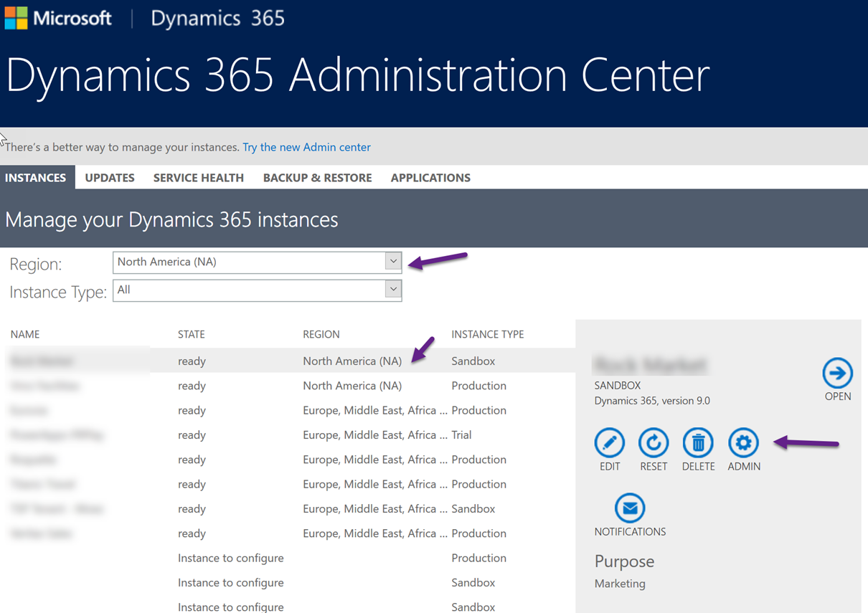Launch the instance using the Open arrow icon
This screenshot has width=868, height=613.
tap(837, 374)
